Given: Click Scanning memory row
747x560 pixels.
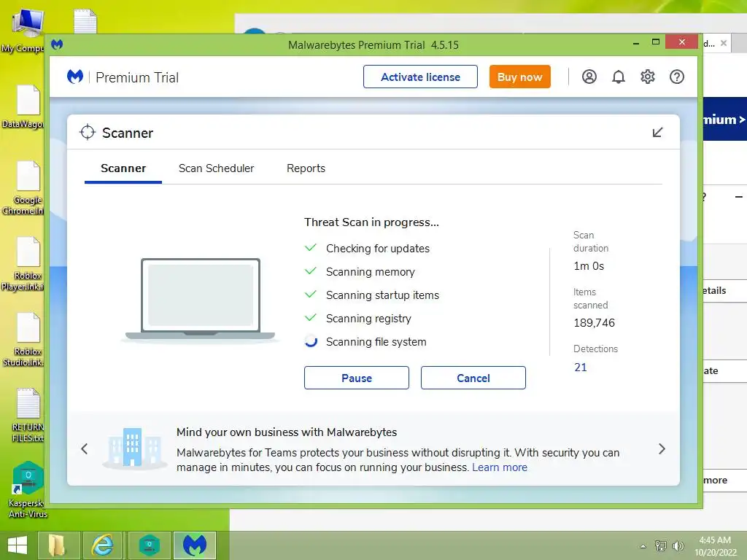Looking at the screenshot, I should tap(360, 272).
